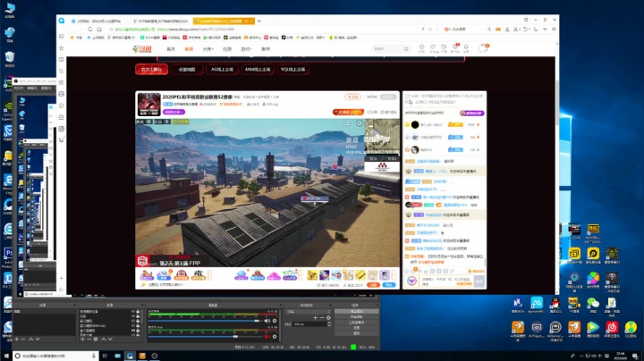Add a scene transition with plus icon
Viewport: 644px width, 361px height.
pyautogui.click(x=315, y=317)
